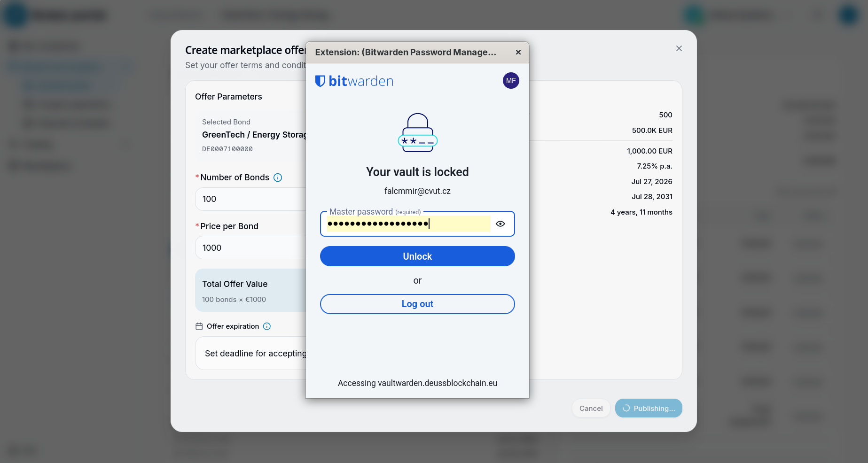Image resolution: width=868 pixels, height=463 pixels.
Task: Focus the Price per Bond field showing 1000
Action: [250, 248]
